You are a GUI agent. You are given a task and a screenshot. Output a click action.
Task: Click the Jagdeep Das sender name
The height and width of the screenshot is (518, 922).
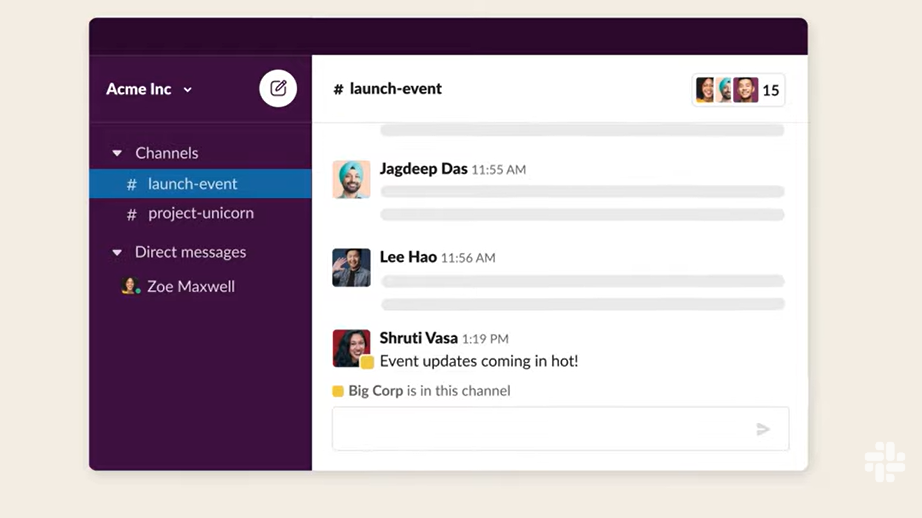coord(423,169)
